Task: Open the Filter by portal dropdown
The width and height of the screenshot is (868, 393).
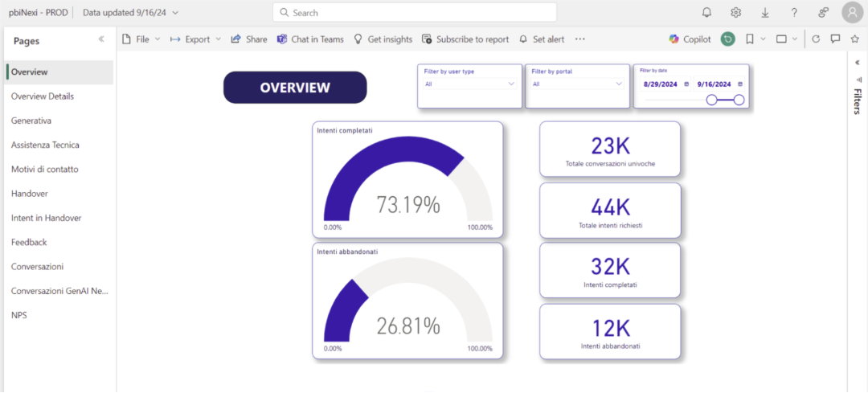Action: 577,84
